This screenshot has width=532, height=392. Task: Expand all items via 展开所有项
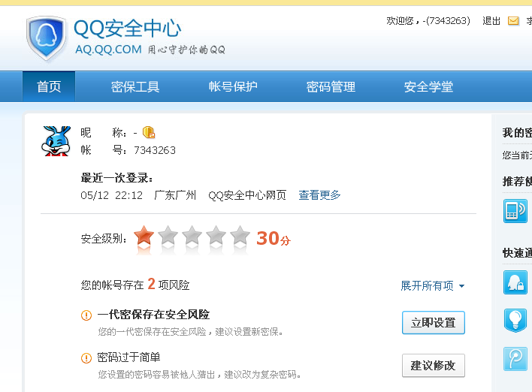coord(427,286)
